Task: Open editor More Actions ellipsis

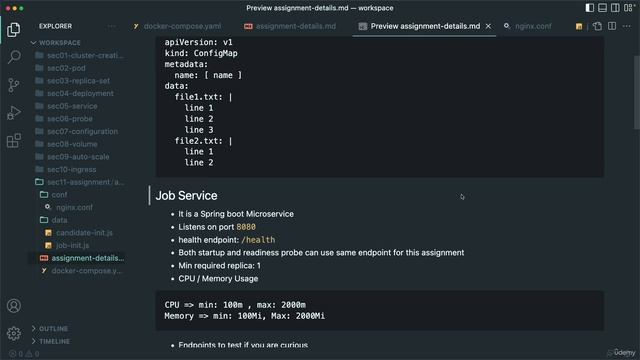Action: click(627, 26)
